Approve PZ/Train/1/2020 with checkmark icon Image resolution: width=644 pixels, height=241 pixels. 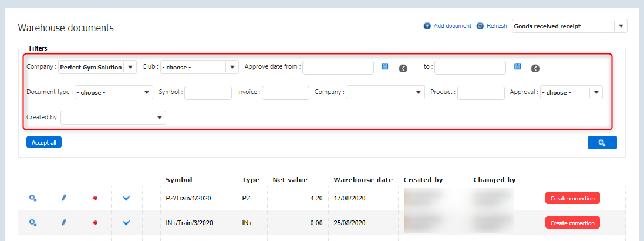coord(126,198)
